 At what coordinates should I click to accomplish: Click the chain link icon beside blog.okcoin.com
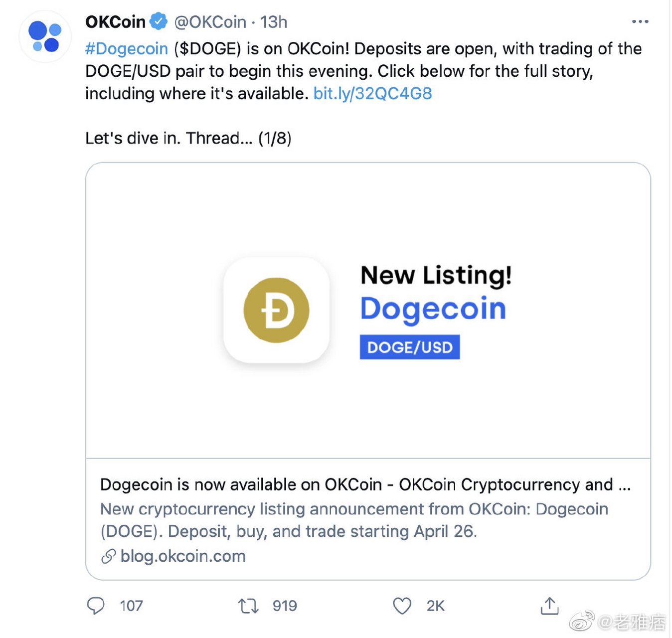(108, 556)
